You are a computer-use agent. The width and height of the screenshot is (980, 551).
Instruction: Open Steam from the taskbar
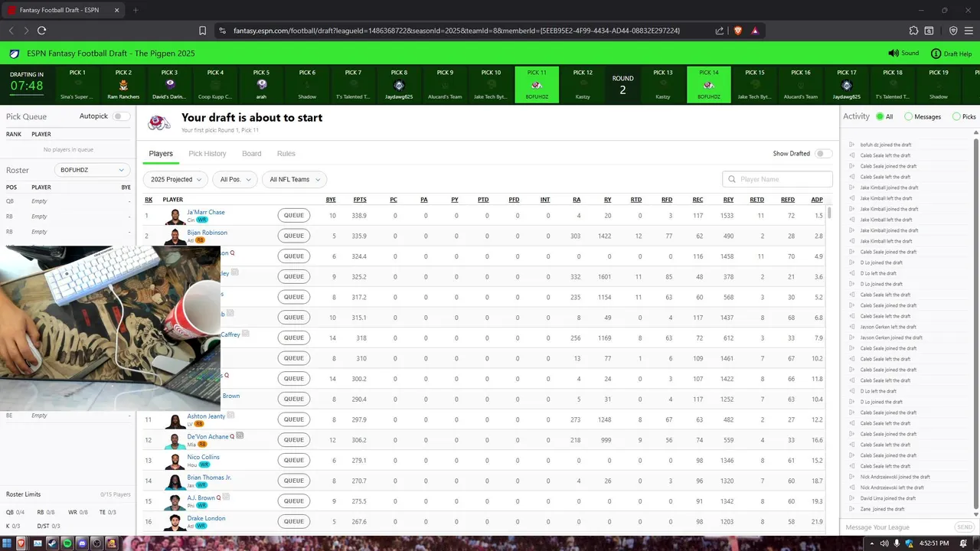53,543
